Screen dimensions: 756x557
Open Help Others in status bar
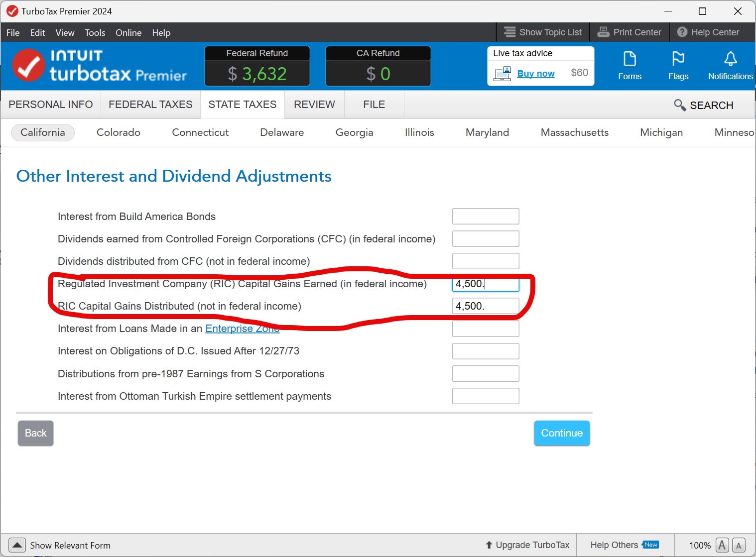625,545
